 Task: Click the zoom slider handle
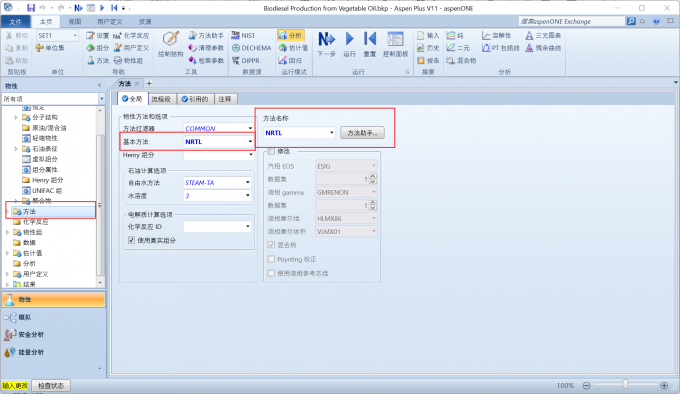(x=625, y=384)
